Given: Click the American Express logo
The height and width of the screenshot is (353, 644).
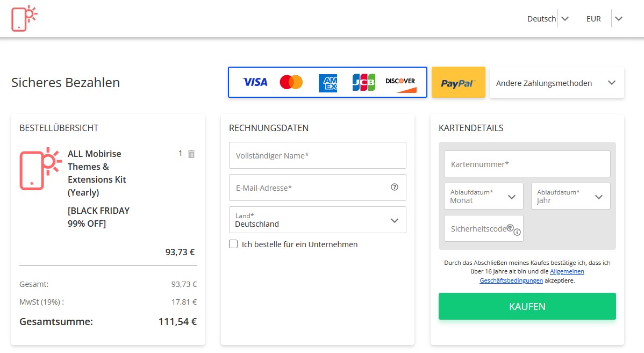Looking at the screenshot, I should pyautogui.click(x=328, y=83).
